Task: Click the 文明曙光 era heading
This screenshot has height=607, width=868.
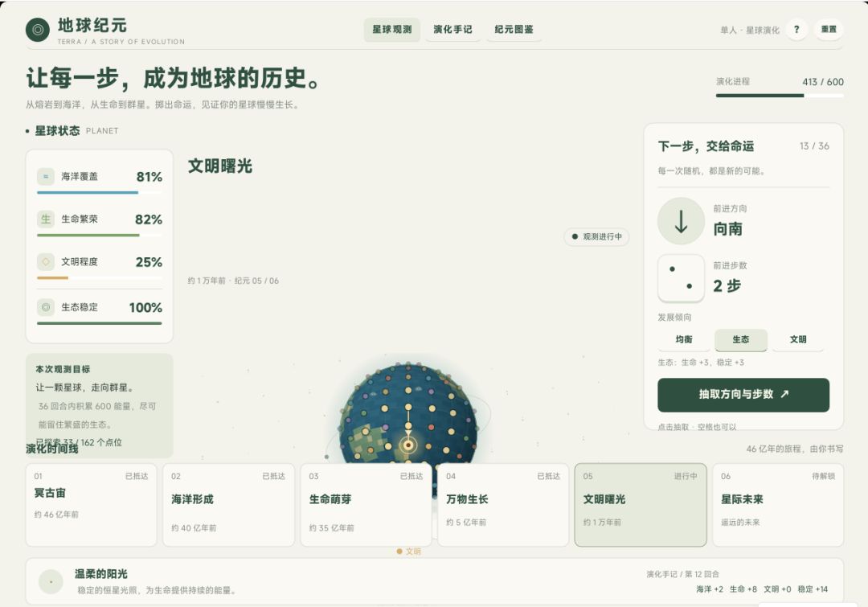Action: click(x=220, y=166)
